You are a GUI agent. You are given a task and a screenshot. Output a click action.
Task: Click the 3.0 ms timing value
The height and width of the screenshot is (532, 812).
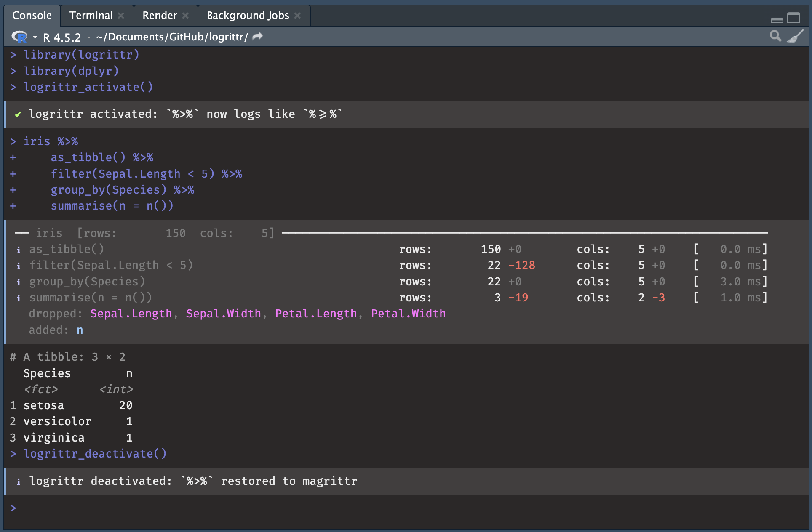(x=740, y=282)
